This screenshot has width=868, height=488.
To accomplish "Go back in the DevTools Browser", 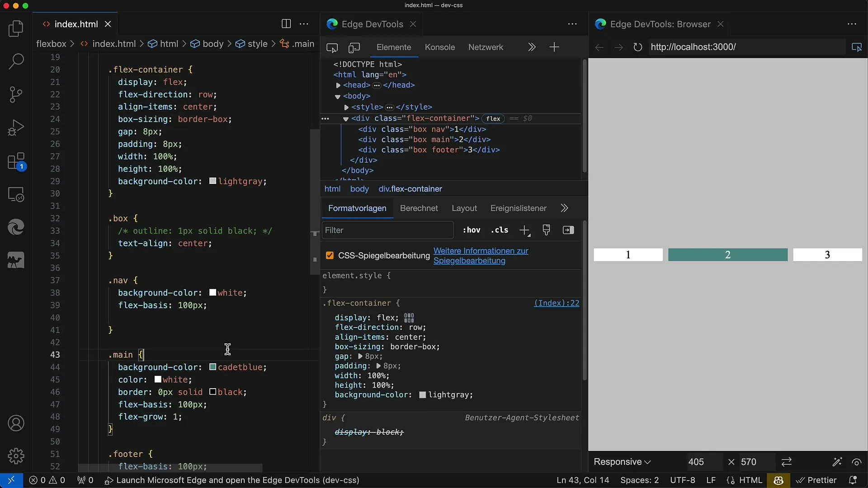I will click(599, 47).
